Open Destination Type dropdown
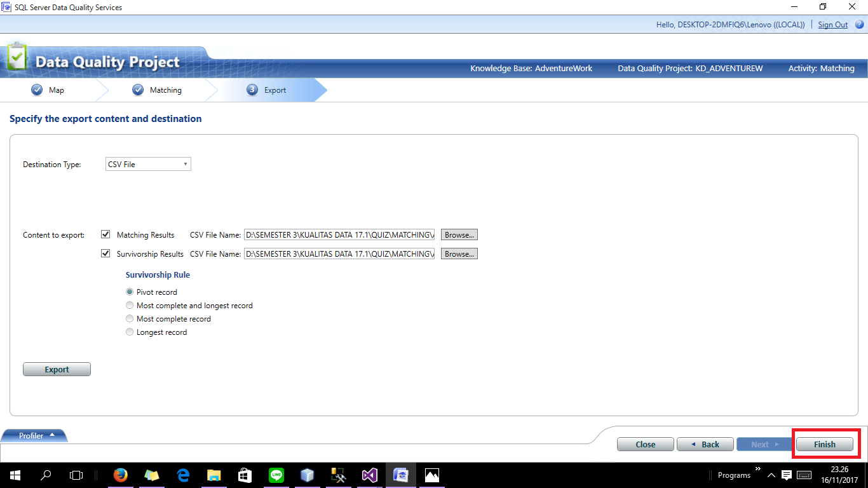This screenshot has width=868, height=488. tap(148, 164)
